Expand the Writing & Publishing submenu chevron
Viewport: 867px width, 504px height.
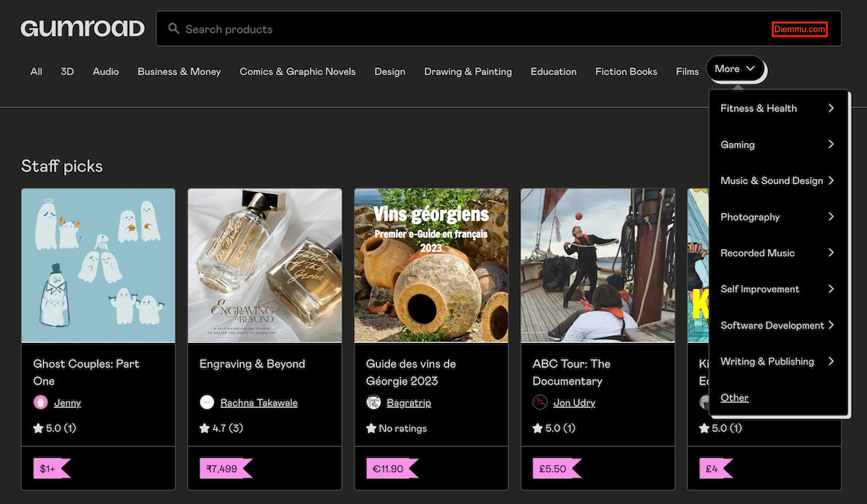[x=831, y=361]
